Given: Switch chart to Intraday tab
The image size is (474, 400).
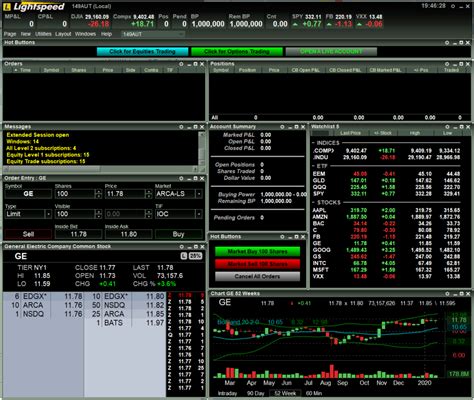Looking at the screenshot, I should point(227,393).
